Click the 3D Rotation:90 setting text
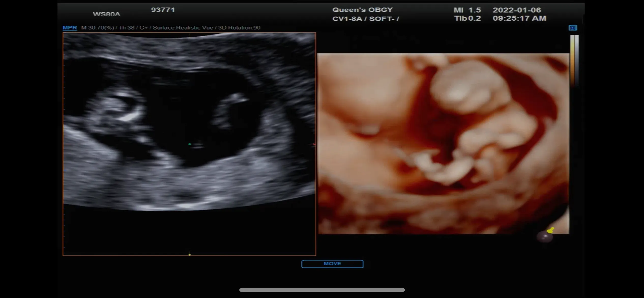Viewport: 644px width, 298px height. point(239,28)
